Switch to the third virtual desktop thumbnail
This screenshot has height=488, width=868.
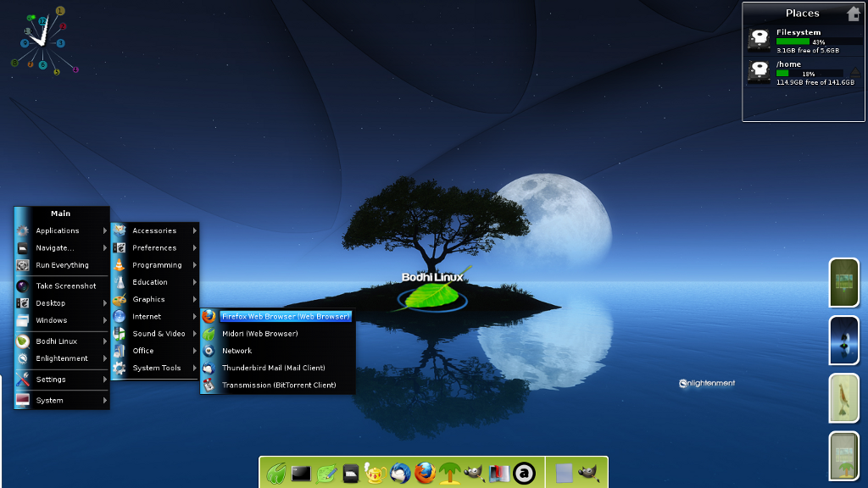point(843,398)
